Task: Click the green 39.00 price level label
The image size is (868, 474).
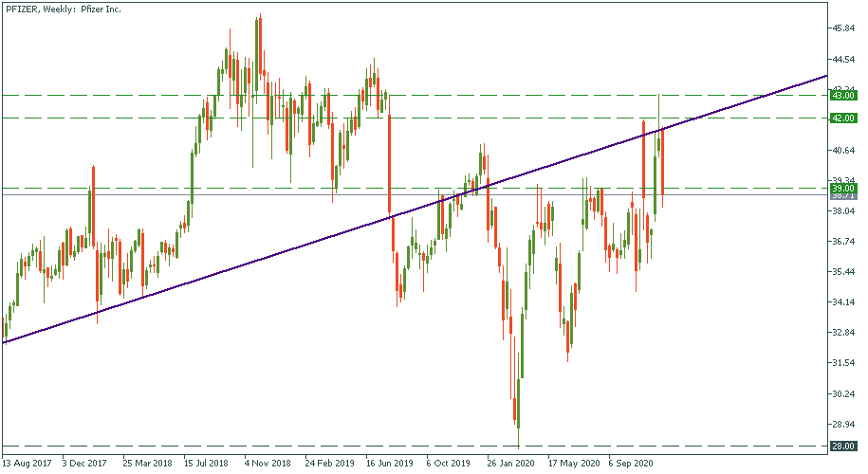Action: pos(843,189)
